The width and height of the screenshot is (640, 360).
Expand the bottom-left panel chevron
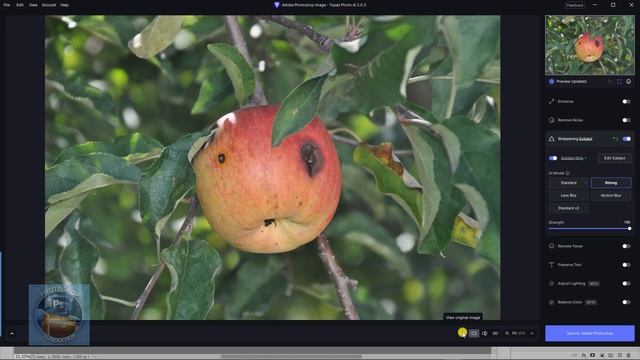click(12, 333)
